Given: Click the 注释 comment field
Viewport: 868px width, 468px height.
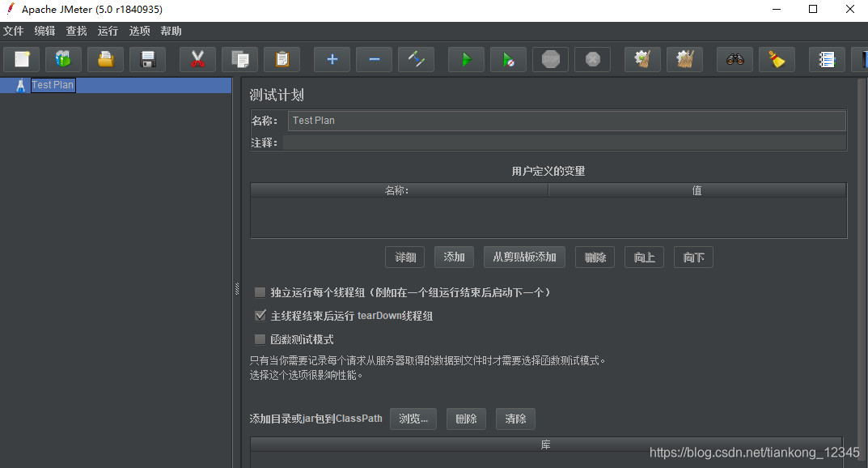Looking at the screenshot, I should point(565,143).
